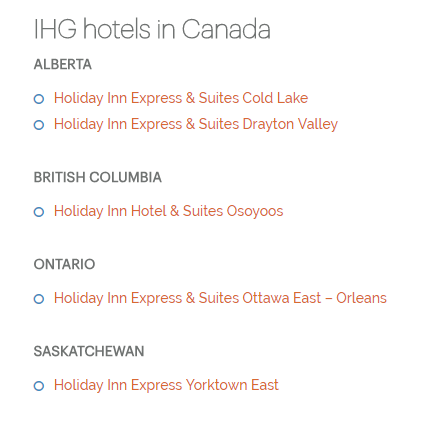
Task: Open Holiday Inn Express & Suites Cold Lake link
Action: 181,98
